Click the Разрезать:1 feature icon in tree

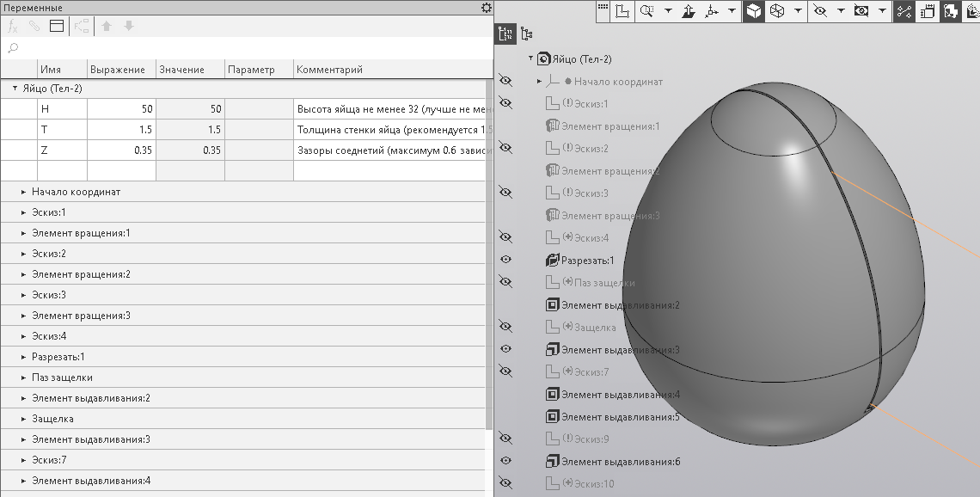(x=553, y=260)
